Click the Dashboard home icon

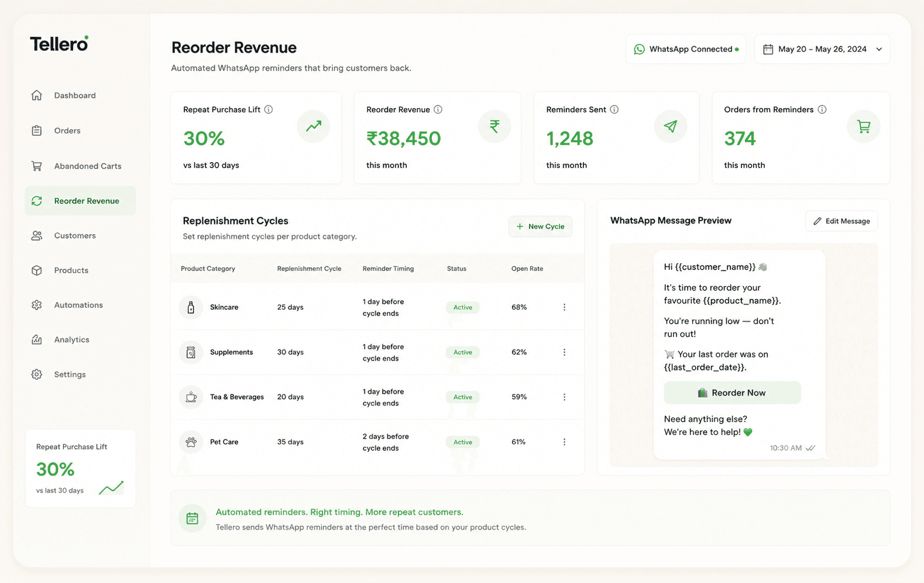tap(37, 95)
